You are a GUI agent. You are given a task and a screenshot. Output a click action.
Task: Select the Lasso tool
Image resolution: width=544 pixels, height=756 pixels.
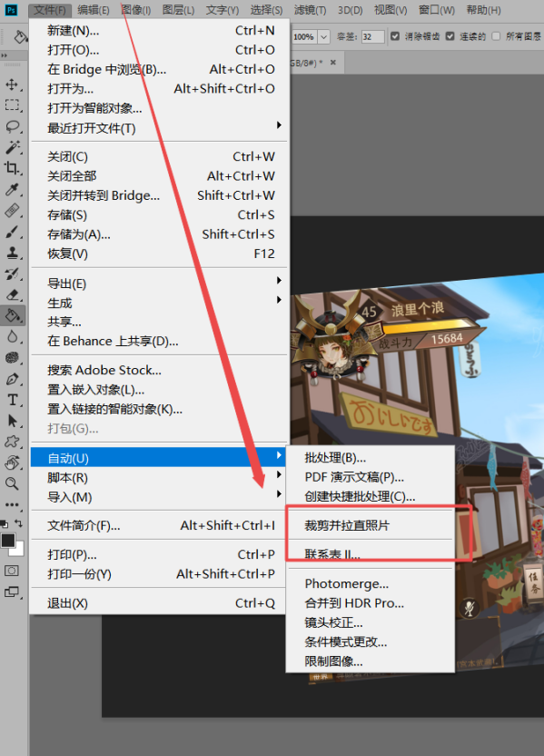tap(12, 126)
